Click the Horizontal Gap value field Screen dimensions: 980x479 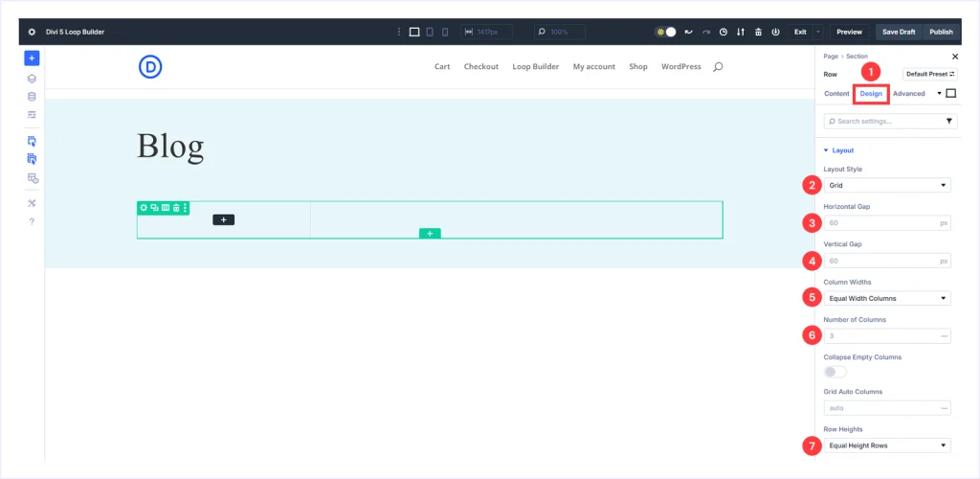887,223
